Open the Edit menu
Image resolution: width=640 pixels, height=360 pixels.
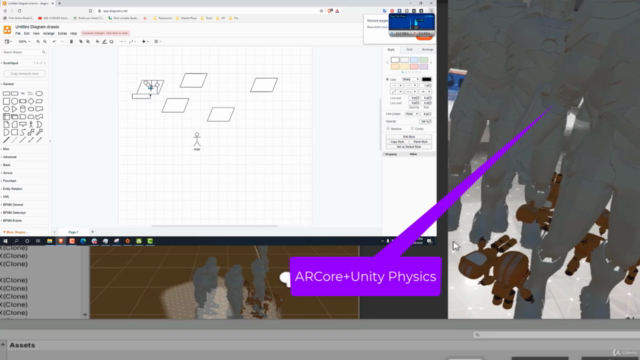[x=27, y=33]
